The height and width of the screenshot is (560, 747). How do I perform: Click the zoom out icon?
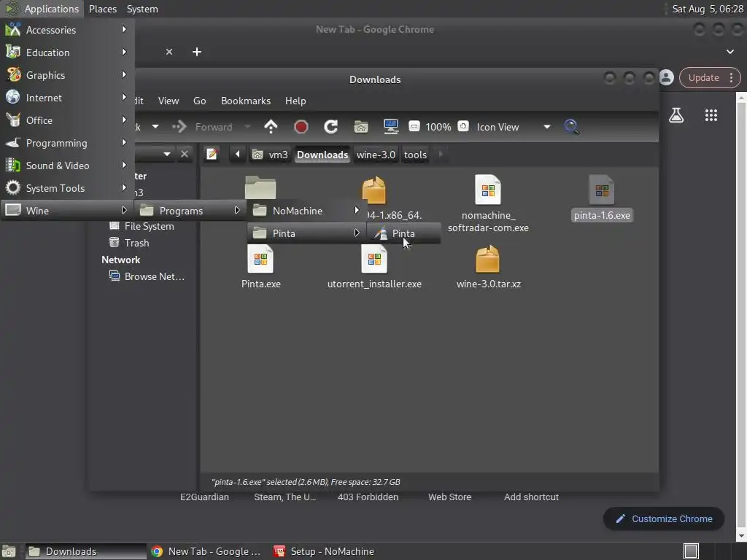[414, 127]
